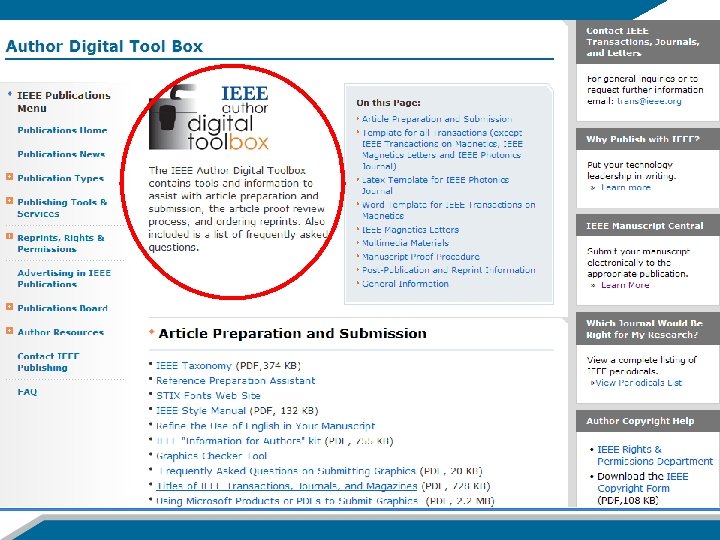Click the Author Copyright Help header
The image size is (720, 540).
point(648,421)
